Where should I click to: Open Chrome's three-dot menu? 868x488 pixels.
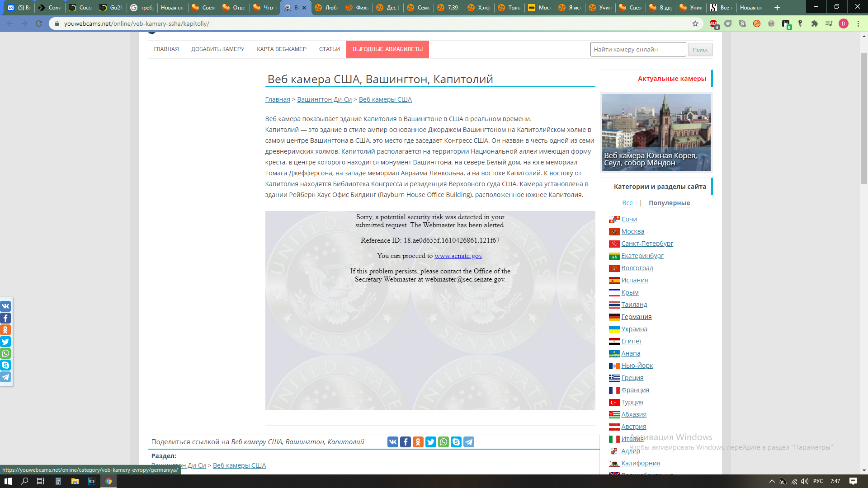858,23
